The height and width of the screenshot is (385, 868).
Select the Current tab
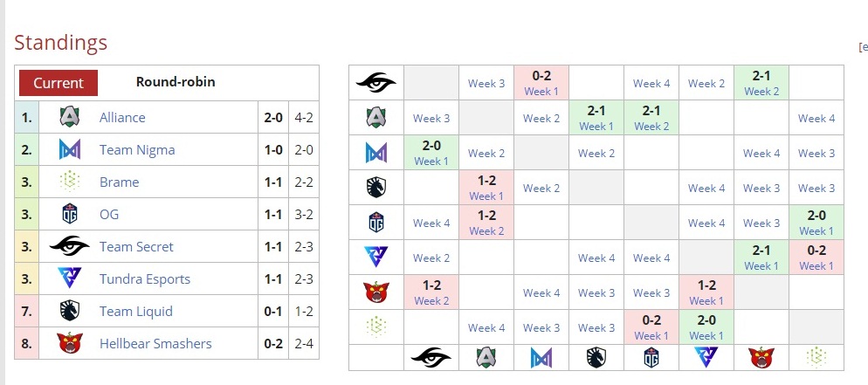tap(59, 83)
